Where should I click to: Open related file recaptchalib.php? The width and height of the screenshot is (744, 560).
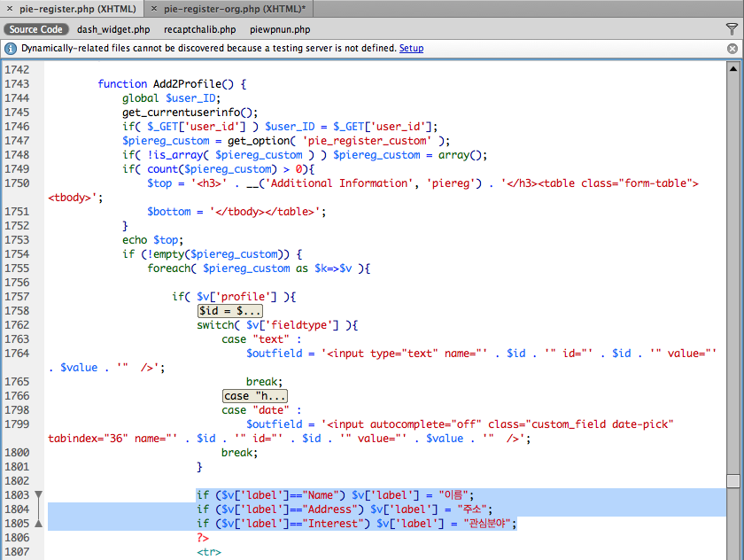point(200,29)
